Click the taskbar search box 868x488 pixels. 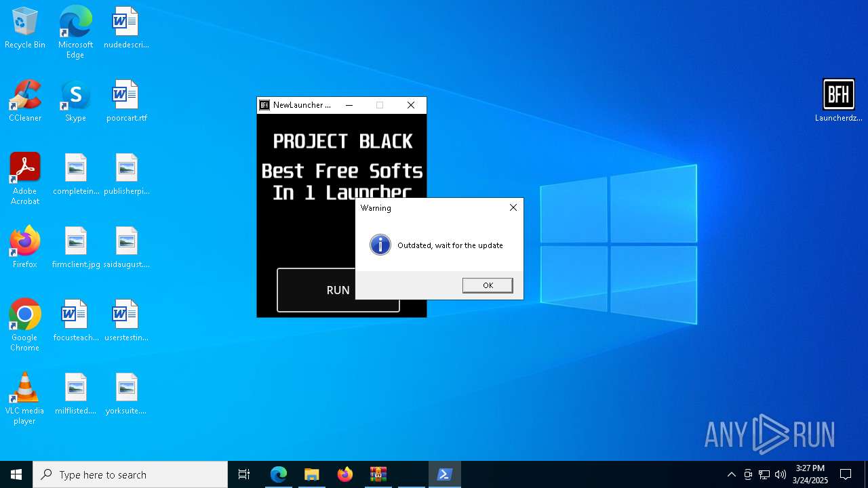tap(130, 474)
